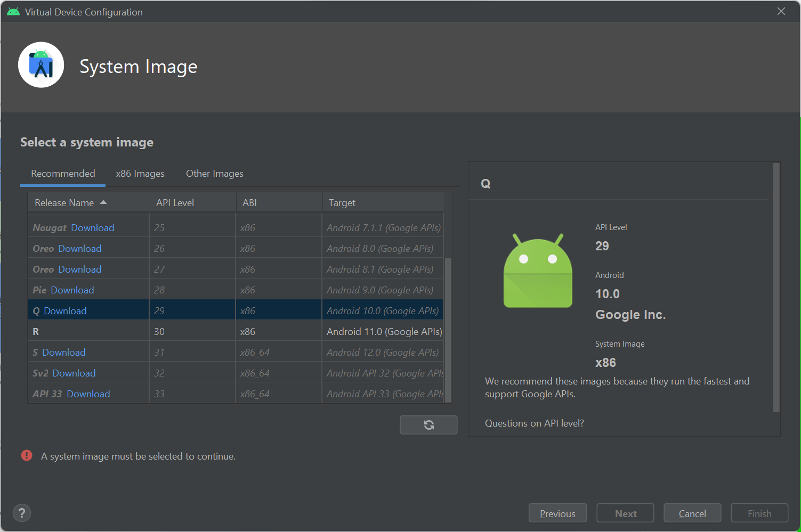Viewport: 801px width, 532px height.
Task: Click the Android 12.0 (Google APIs) cell
Action: (383, 352)
